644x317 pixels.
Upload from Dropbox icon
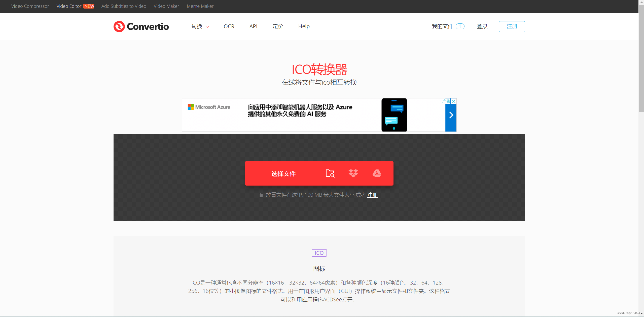(x=353, y=173)
